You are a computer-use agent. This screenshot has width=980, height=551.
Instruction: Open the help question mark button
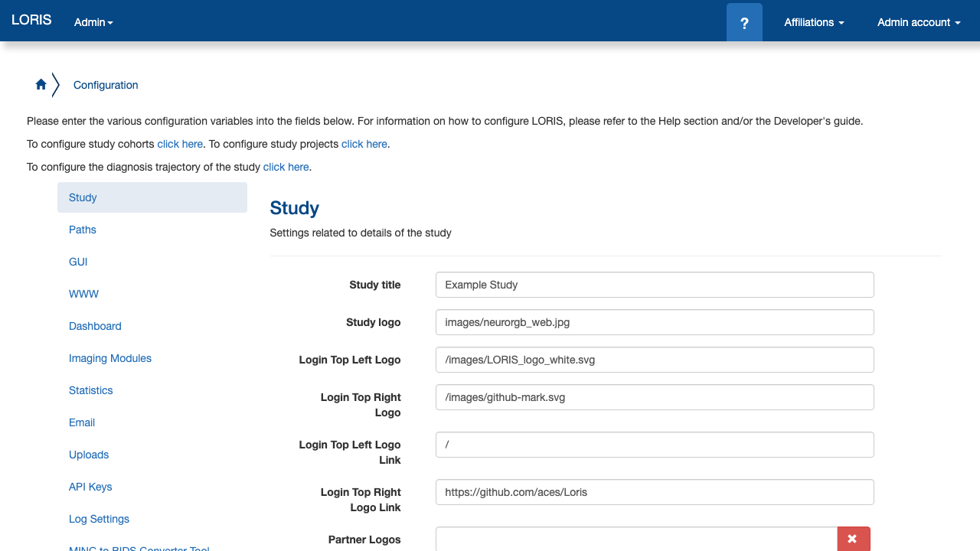pyautogui.click(x=744, y=22)
